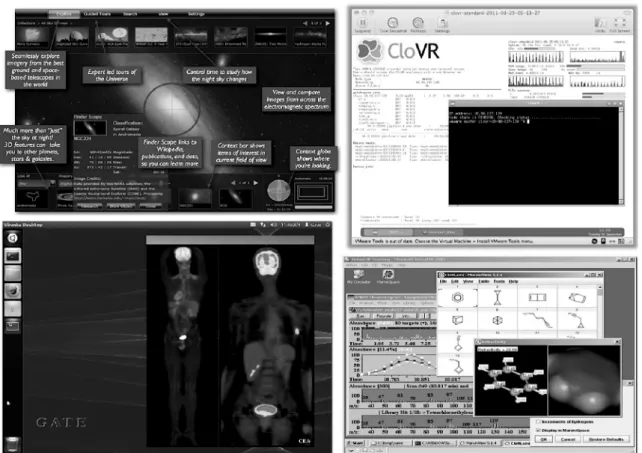Open the MarvinSpace desktop icon
The height and width of the screenshot is (453, 642).
388,274
